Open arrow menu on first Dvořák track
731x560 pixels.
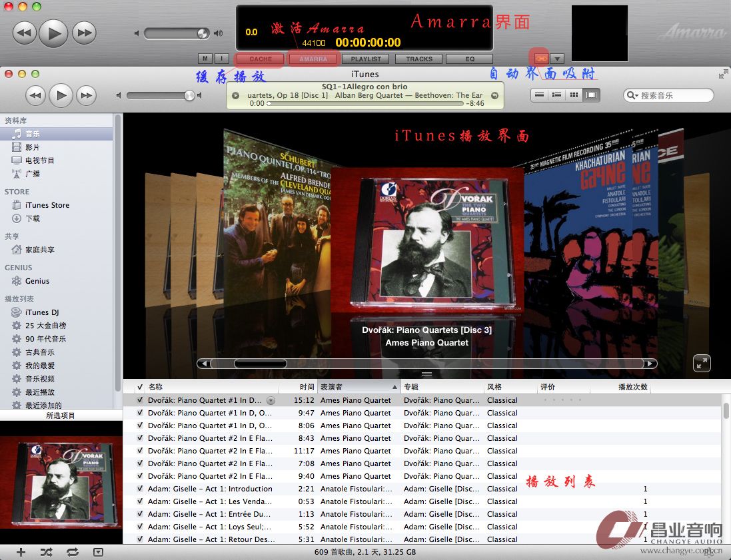271,401
